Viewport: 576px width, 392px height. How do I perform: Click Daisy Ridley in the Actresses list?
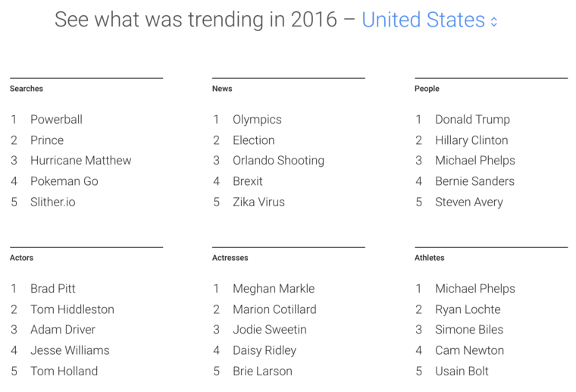click(x=265, y=350)
